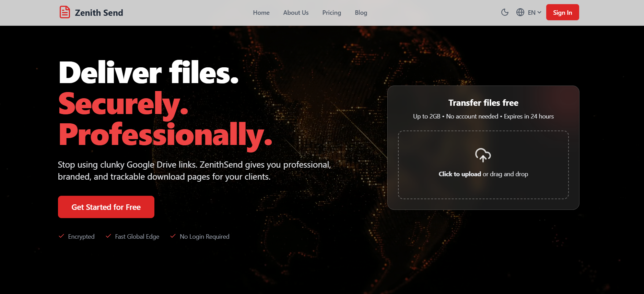Click the Encrypted feature label
The image size is (644, 294).
(81, 237)
